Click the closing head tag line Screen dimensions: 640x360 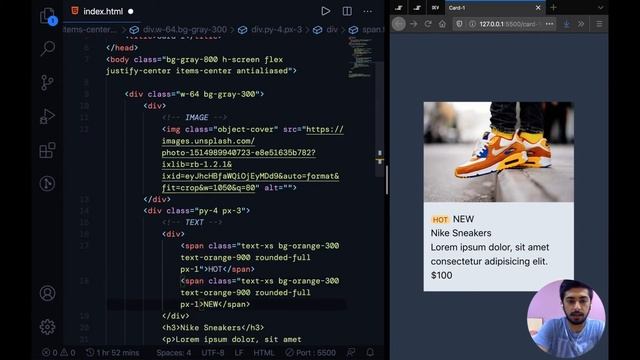pyautogui.click(x=122, y=48)
